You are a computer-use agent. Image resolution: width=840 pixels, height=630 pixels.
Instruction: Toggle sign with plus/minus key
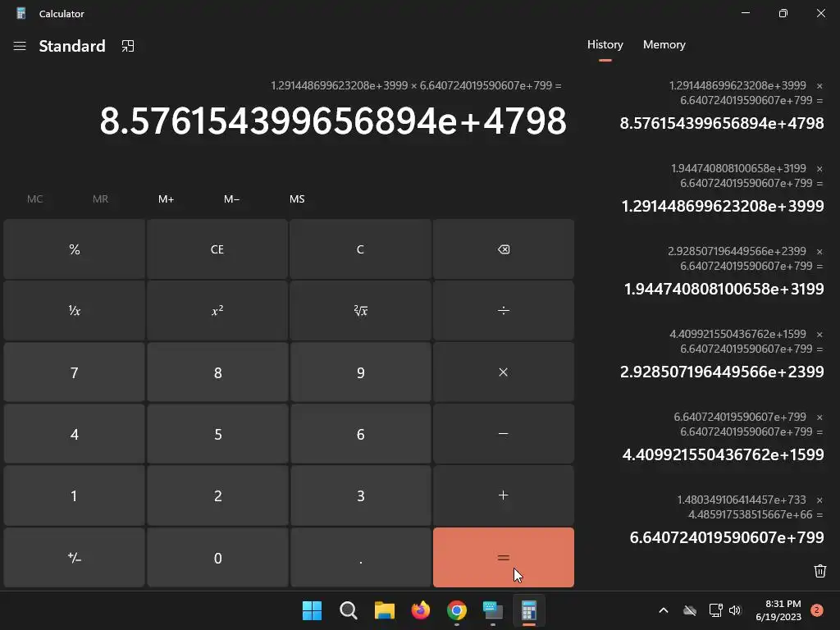75,557
